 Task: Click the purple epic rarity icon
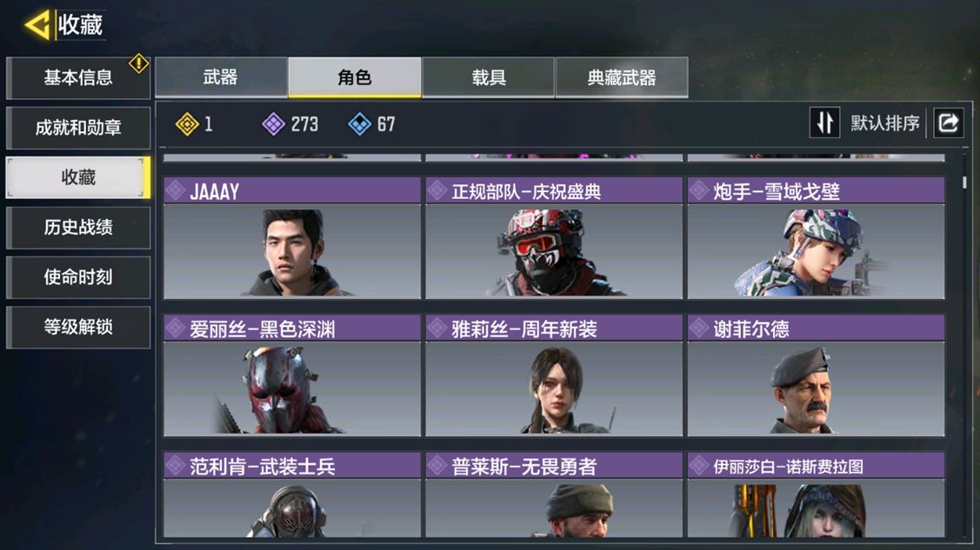coord(273,124)
